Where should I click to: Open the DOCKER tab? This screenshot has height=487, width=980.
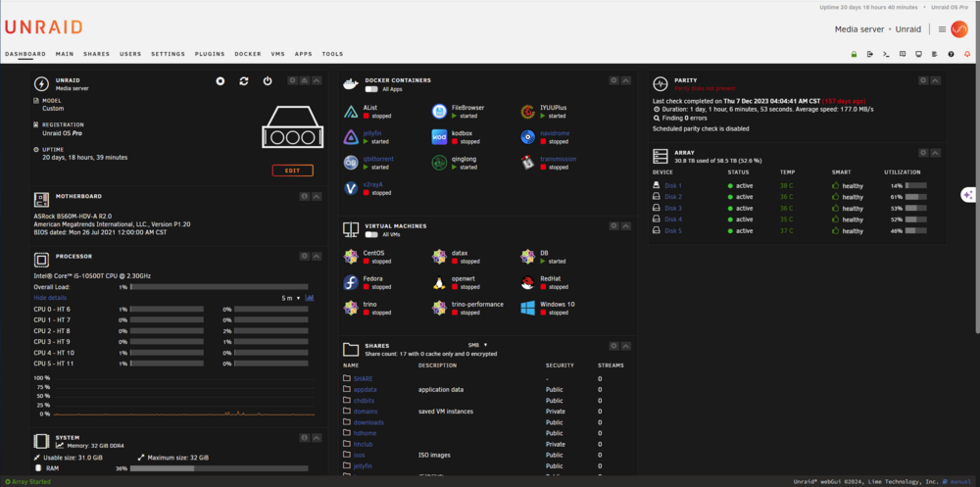point(248,54)
